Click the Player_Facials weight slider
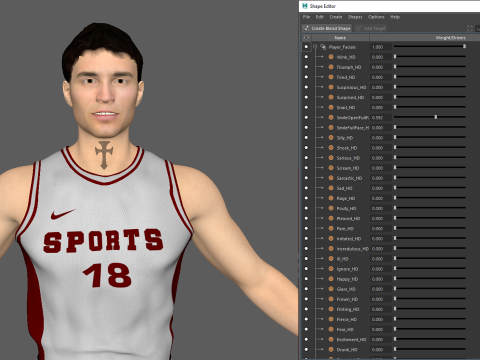The width and height of the screenshot is (480, 360). 430,46
